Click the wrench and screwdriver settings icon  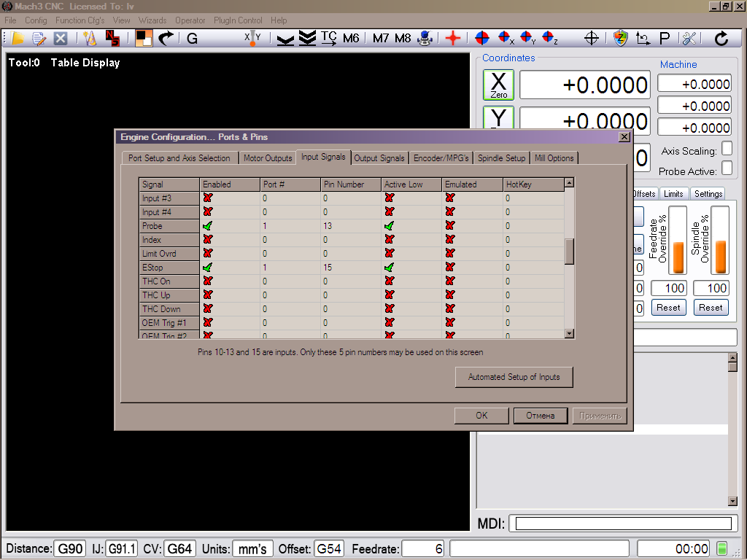pos(689,38)
